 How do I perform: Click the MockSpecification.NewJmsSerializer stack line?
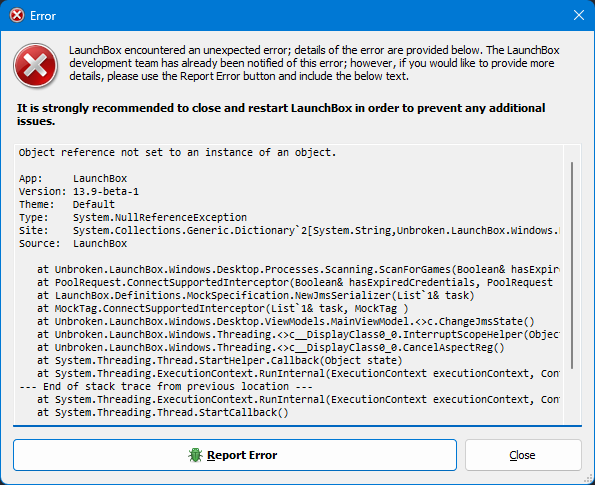tap(256, 295)
